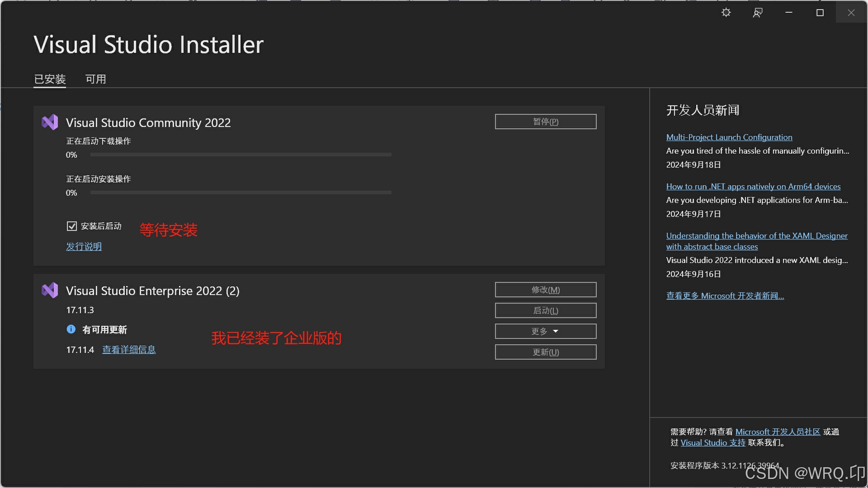
Task: Pause the Community 2022 installation
Action: tap(545, 122)
